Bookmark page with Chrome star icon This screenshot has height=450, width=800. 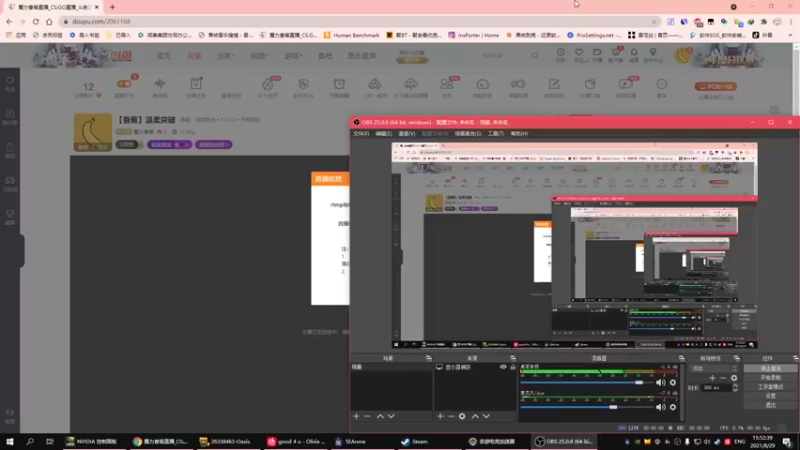click(654, 21)
